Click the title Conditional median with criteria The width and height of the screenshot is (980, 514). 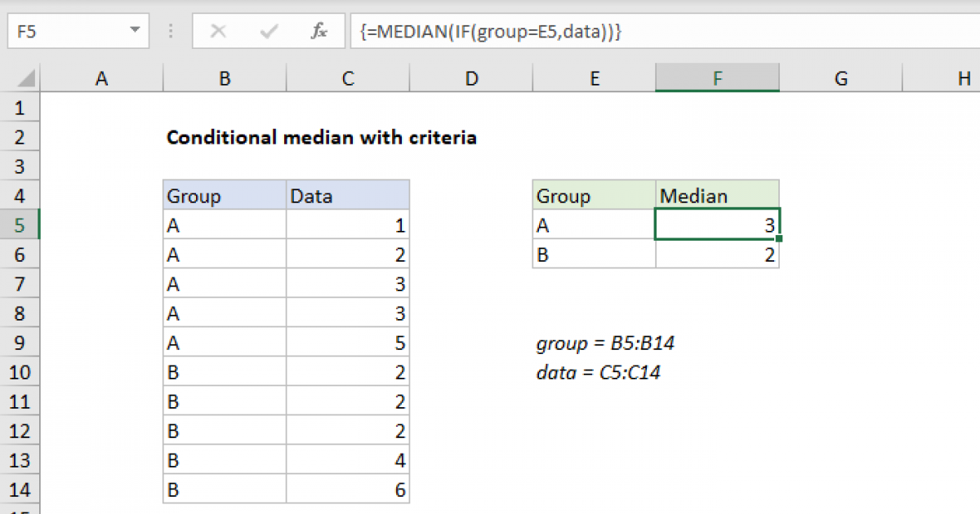(x=321, y=137)
